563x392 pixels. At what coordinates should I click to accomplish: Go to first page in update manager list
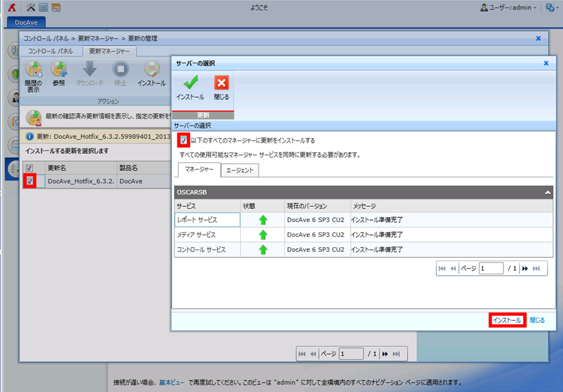(302, 354)
